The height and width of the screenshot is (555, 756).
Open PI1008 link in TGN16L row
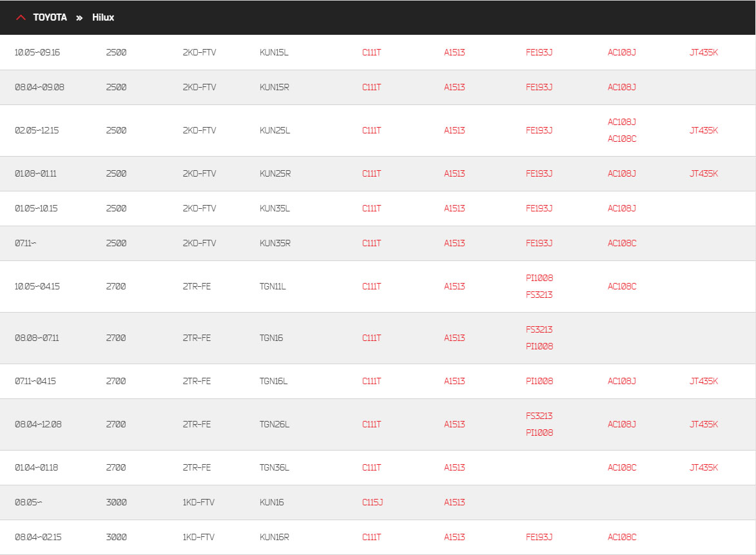(539, 381)
